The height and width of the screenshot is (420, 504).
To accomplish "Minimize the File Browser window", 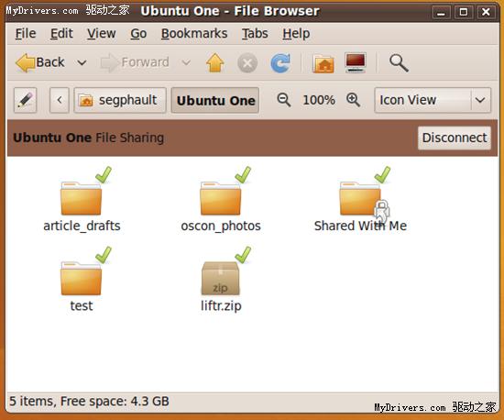I will (x=441, y=13).
